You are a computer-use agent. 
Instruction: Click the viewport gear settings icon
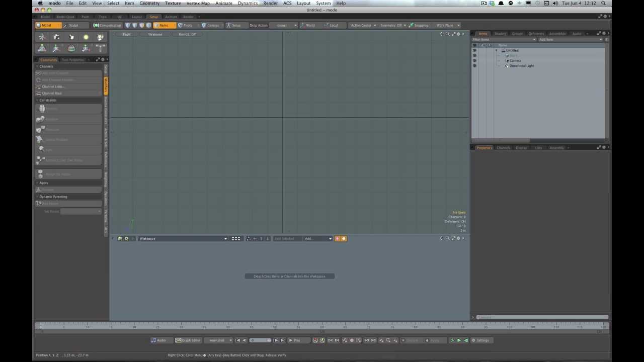tap(458, 34)
